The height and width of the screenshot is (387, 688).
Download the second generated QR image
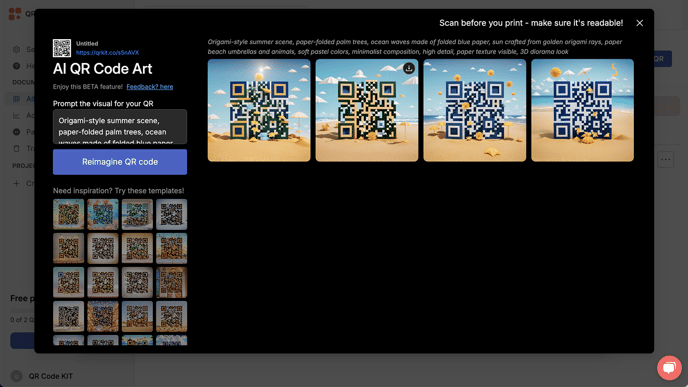[x=408, y=68]
